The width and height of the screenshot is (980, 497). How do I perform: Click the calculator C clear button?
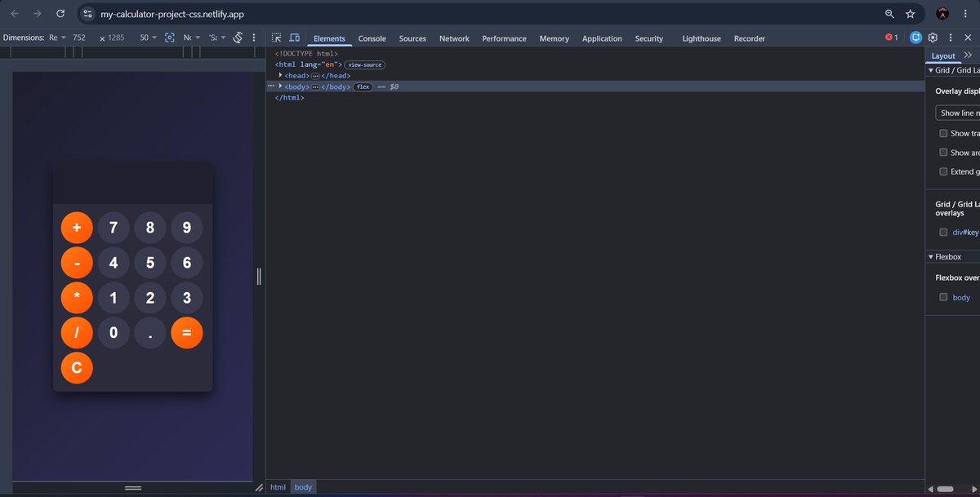tap(77, 367)
